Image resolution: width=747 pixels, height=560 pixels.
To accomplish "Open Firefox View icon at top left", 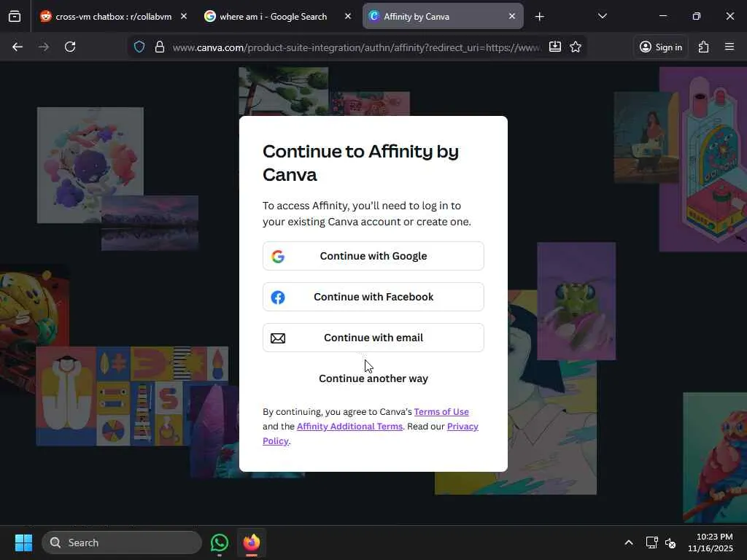I will click(15, 16).
